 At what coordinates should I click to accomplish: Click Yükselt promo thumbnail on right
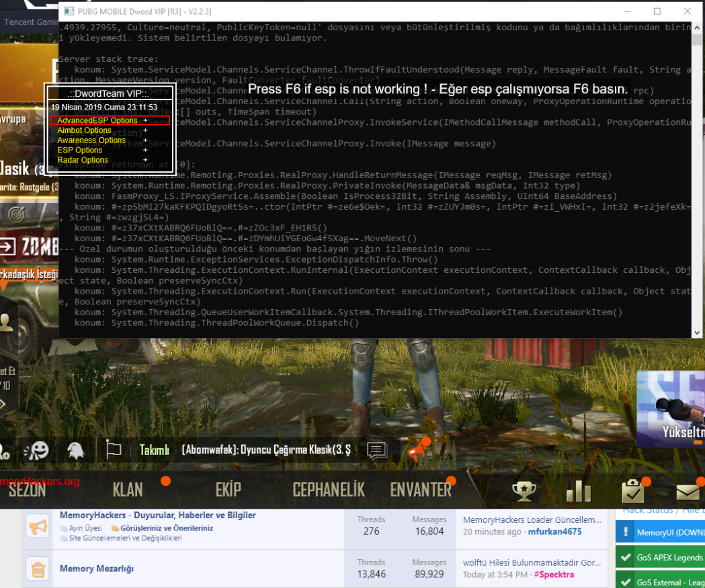671,409
